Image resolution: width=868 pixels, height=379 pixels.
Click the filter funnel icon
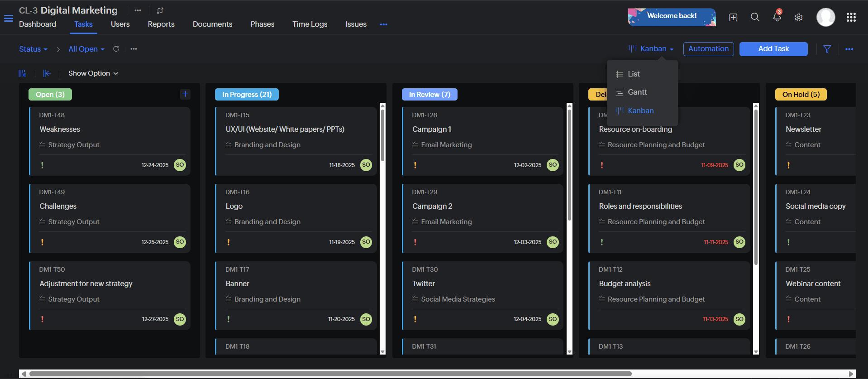[x=827, y=49]
